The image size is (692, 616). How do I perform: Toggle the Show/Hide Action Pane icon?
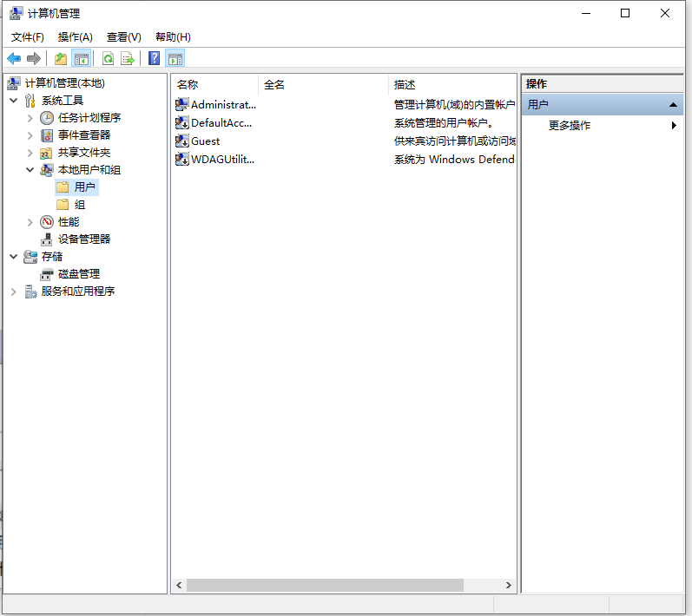pos(175,58)
